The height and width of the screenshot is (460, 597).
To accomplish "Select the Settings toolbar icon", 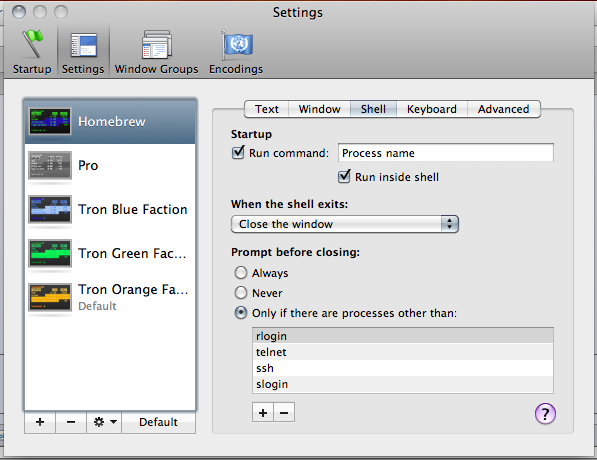I will click(x=83, y=45).
